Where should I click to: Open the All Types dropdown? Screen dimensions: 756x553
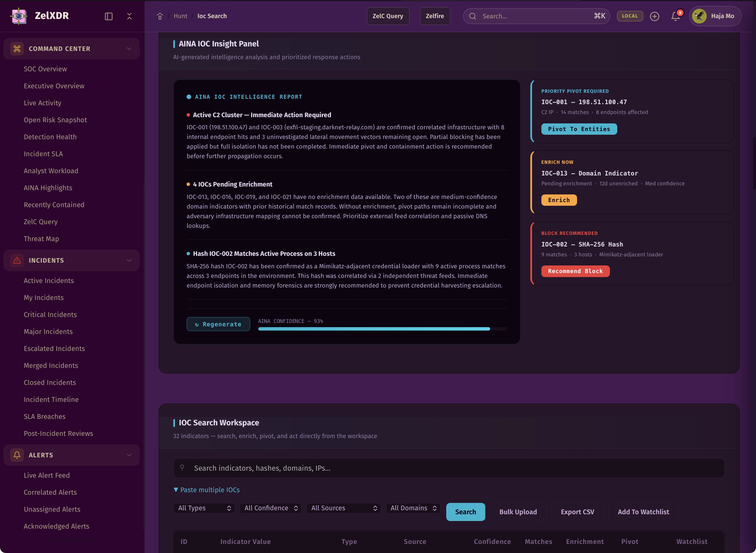[204, 508]
